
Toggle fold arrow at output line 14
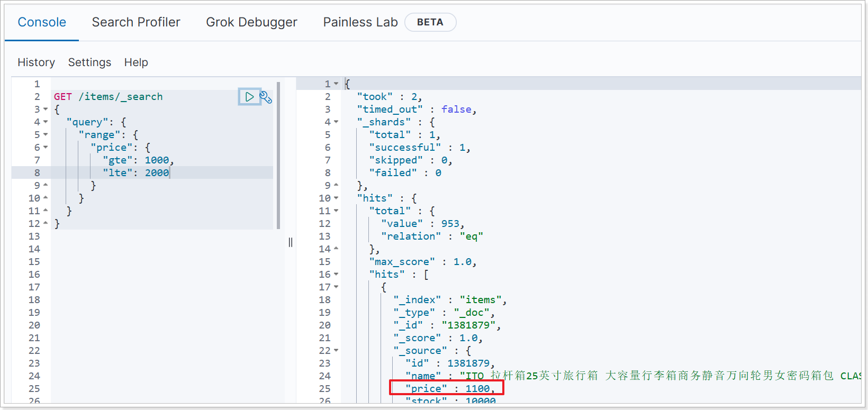pos(336,249)
